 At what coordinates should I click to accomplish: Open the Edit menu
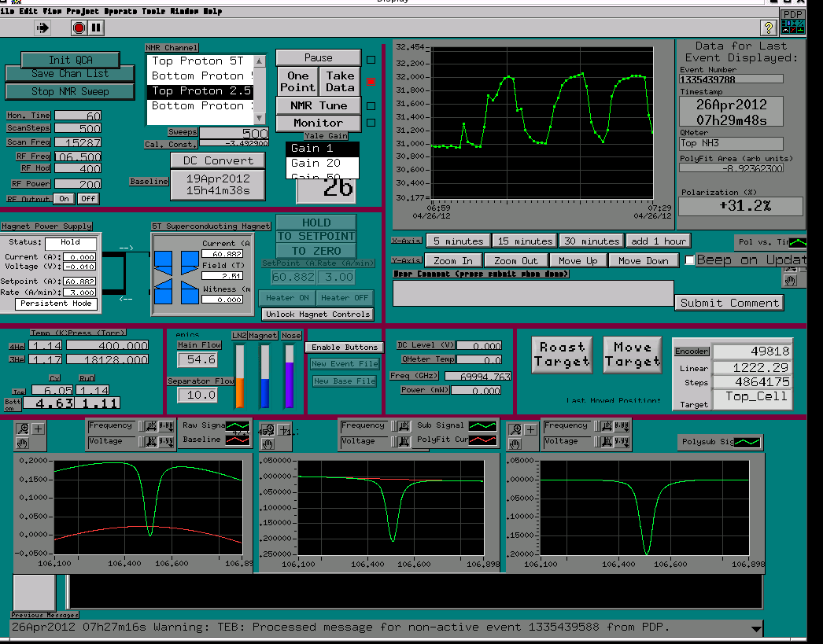[x=28, y=11]
